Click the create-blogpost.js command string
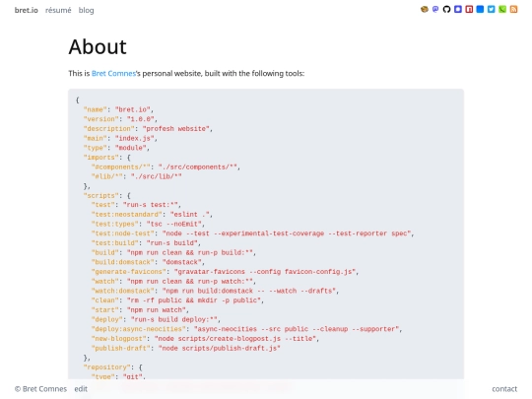The height and width of the screenshot is (399, 532). (235, 338)
